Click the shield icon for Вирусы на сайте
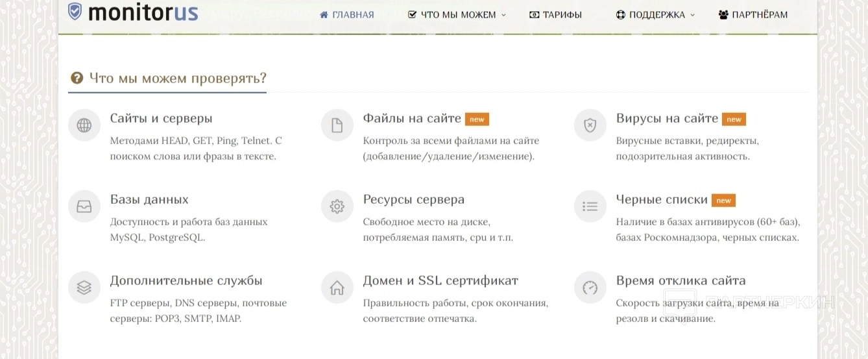The height and width of the screenshot is (359, 868). [590, 126]
